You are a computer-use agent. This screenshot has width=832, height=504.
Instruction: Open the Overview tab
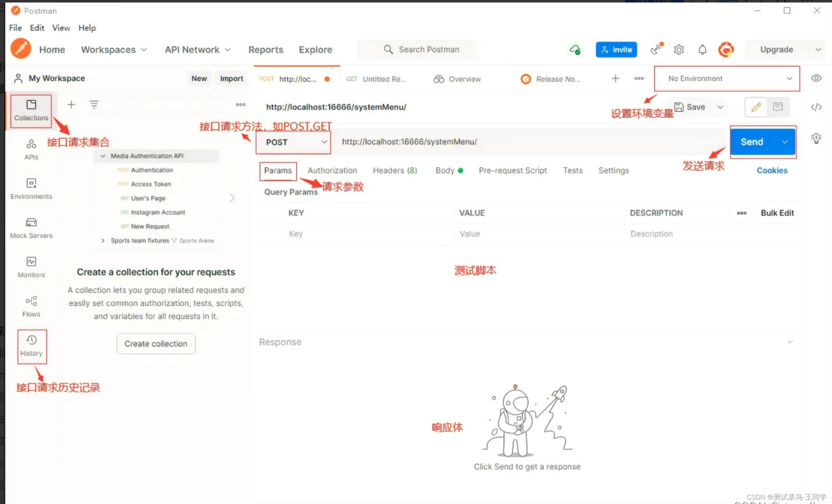457,79
